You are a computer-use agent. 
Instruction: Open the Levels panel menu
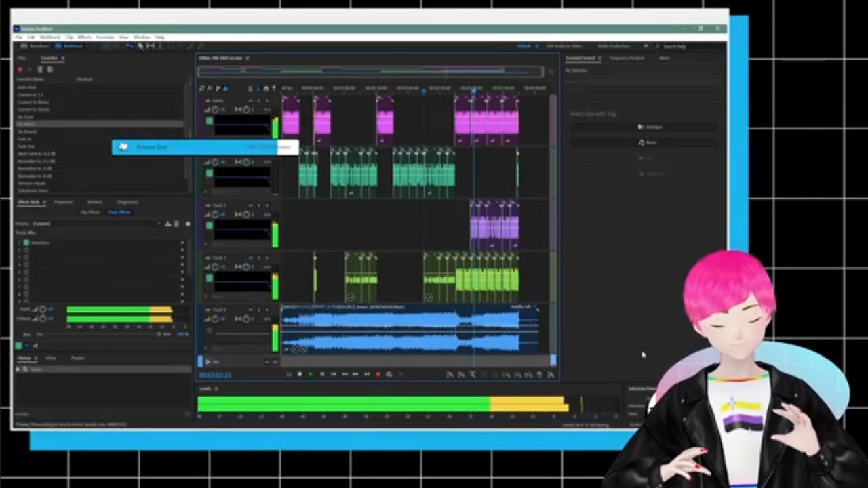216,389
